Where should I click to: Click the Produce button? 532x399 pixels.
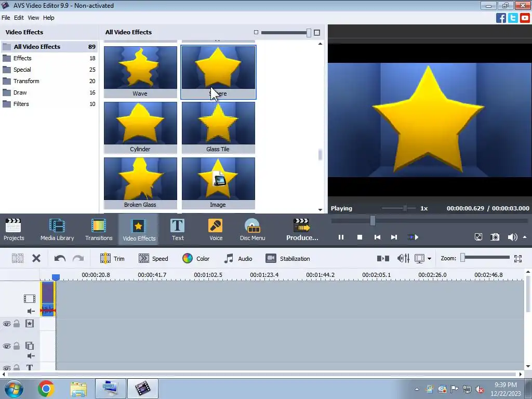302,230
